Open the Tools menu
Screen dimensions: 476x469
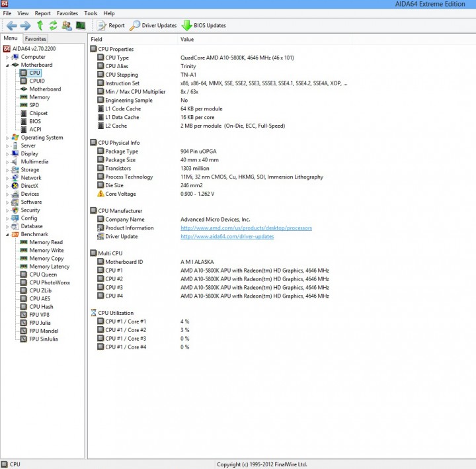click(x=91, y=13)
